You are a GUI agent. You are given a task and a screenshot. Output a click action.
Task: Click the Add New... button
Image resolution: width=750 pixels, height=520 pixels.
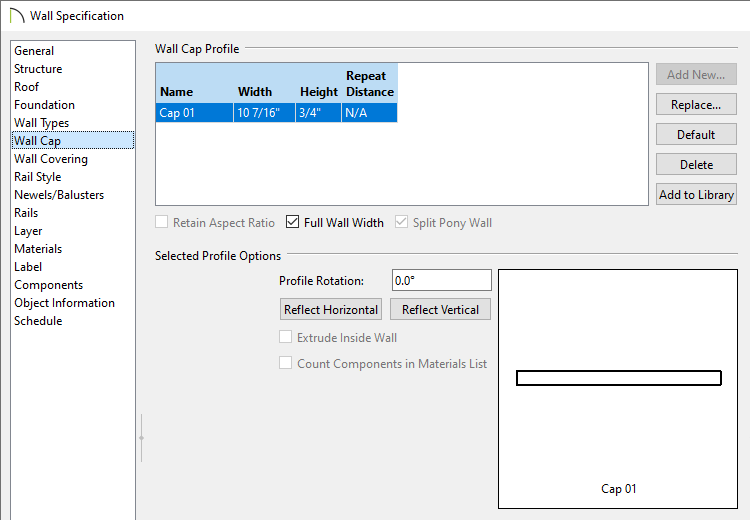[696, 75]
